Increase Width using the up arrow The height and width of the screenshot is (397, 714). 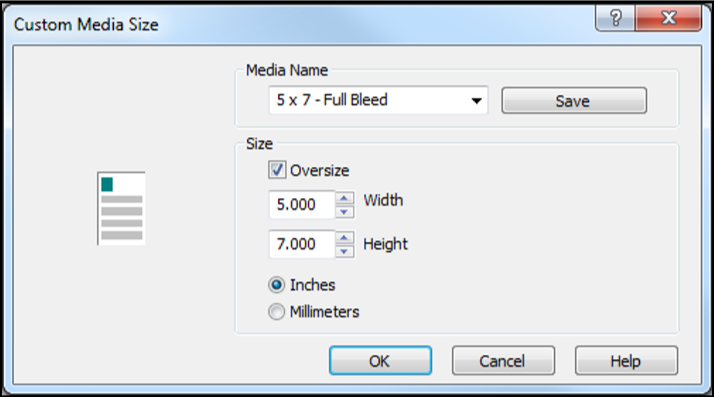(x=345, y=198)
